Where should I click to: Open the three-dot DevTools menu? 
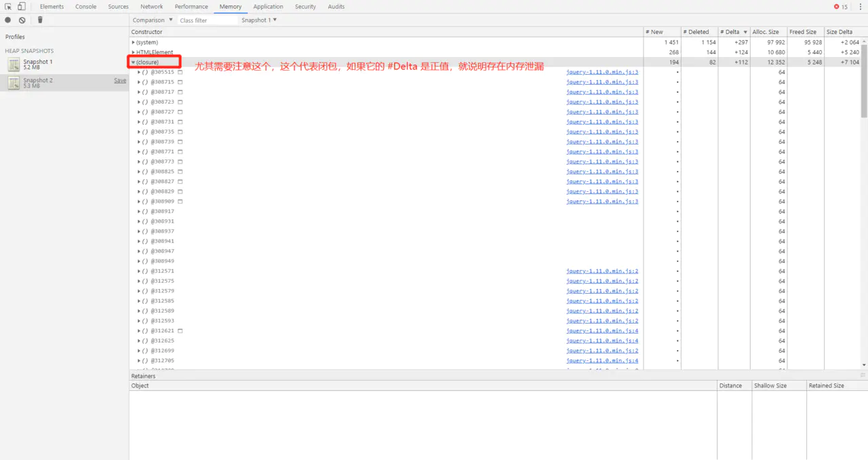[861, 7]
